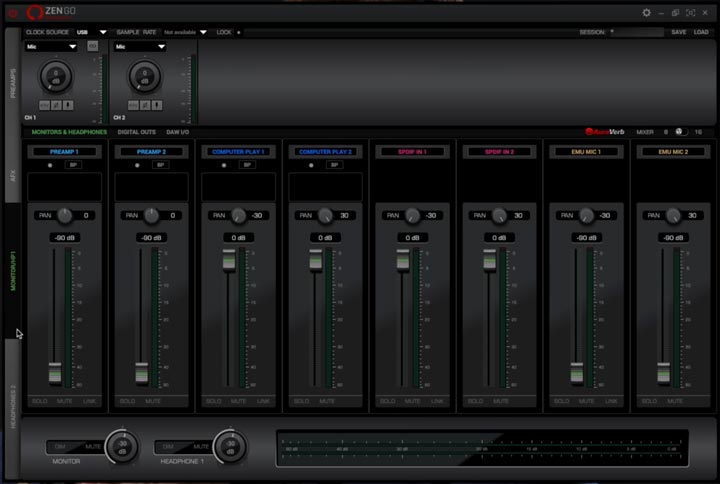
Task: Mute the SPDIF IN 2 channel
Action: (501, 401)
